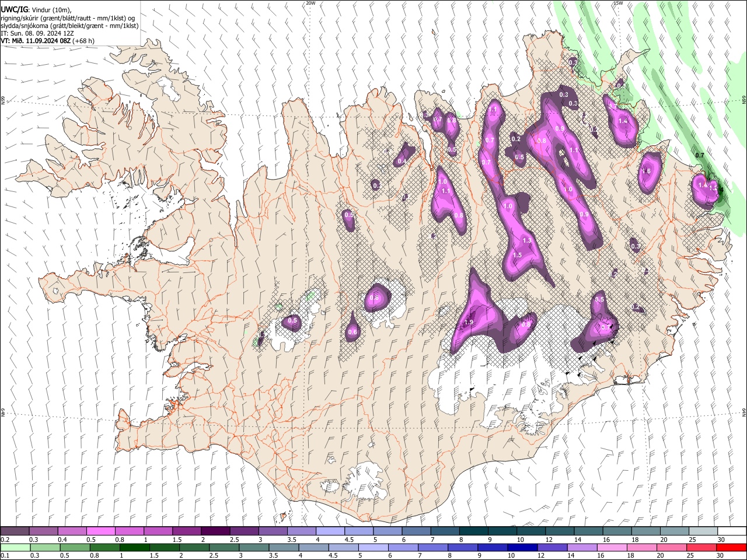The height and width of the screenshot is (560, 747).
Task: Click the 1.5 snowfall value on the map
Action: tap(517, 256)
